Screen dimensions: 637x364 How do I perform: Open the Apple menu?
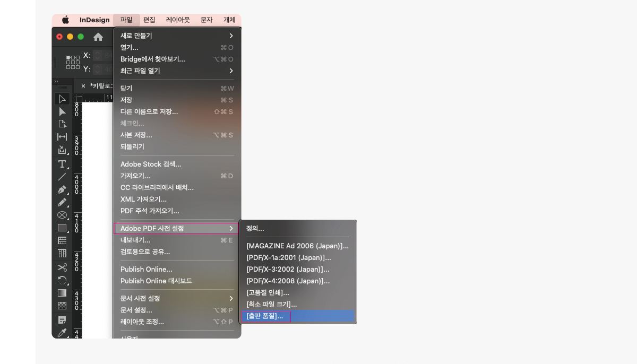point(66,20)
